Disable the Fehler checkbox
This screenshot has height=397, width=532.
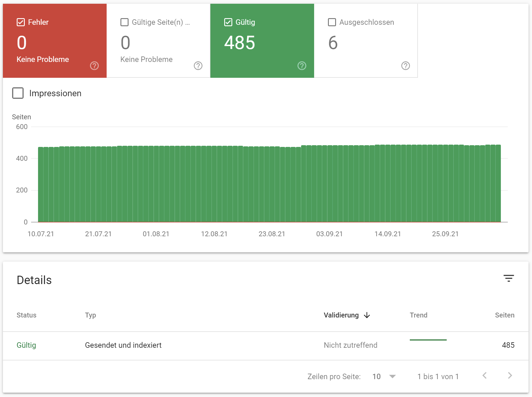tap(20, 22)
